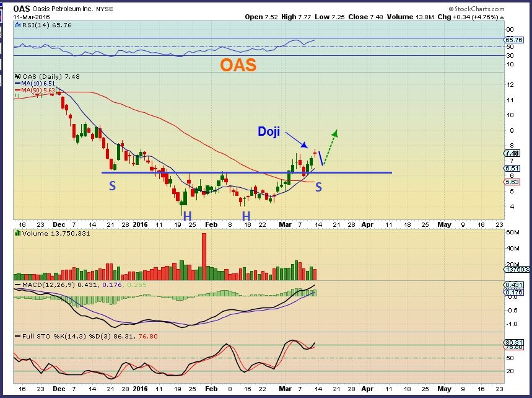Click the Low 7.25 value
The height and width of the screenshot is (398, 532).
pyautogui.click(x=329, y=17)
